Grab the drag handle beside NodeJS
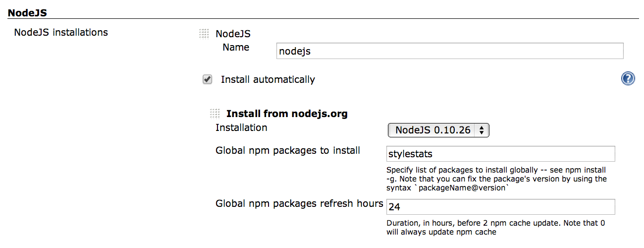 coord(204,34)
